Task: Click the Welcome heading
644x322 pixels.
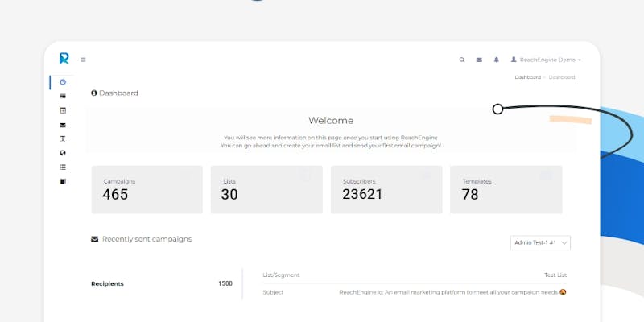Action: pyautogui.click(x=331, y=121)
